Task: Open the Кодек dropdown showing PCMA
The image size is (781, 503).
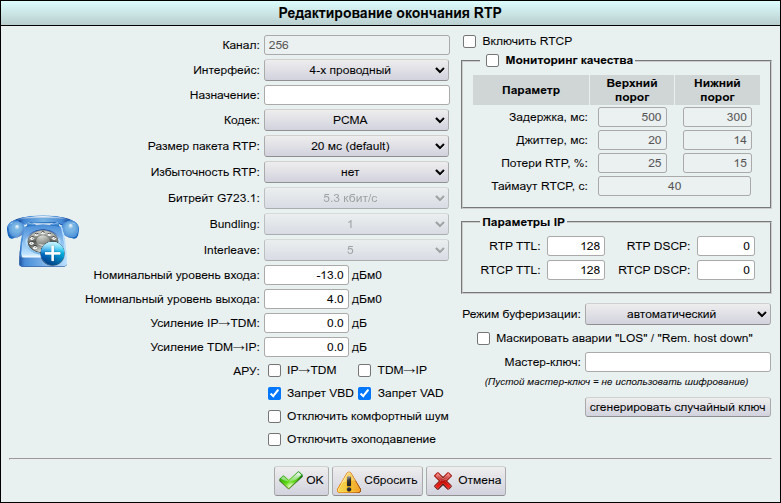Action: [357, 121]
